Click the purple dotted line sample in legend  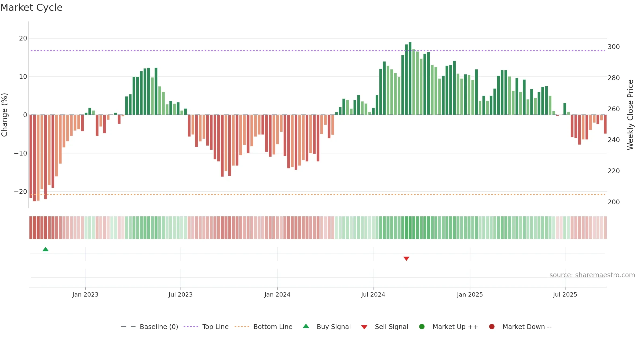(x=191, y=327)
